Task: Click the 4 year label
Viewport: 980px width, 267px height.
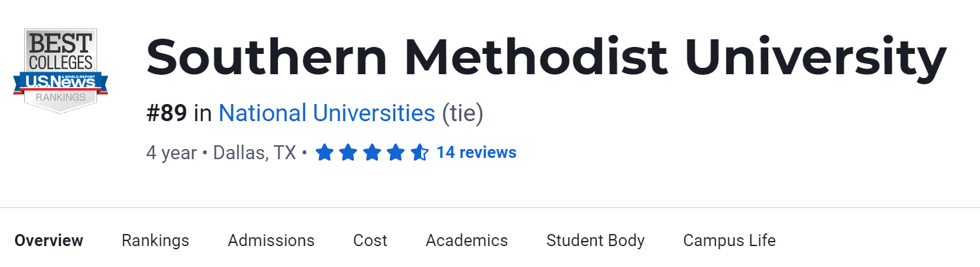Action: pyautogui.click(x=171, y=153)
